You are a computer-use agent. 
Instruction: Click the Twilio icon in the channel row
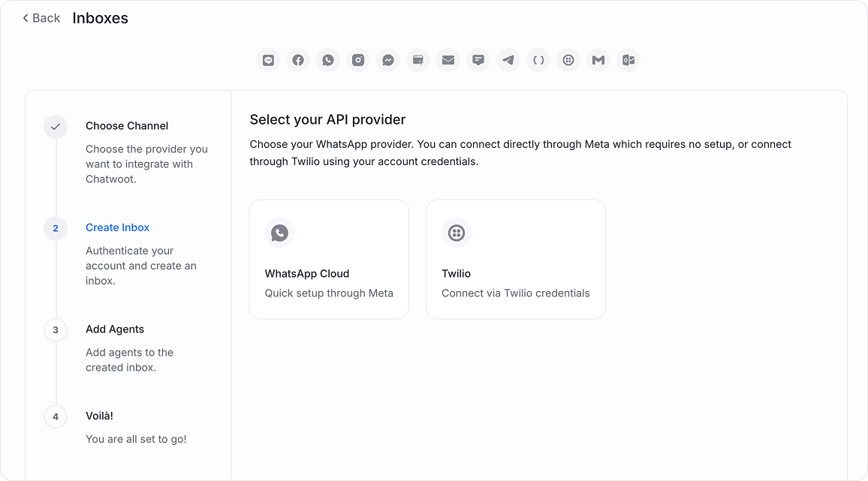point(568,60)
